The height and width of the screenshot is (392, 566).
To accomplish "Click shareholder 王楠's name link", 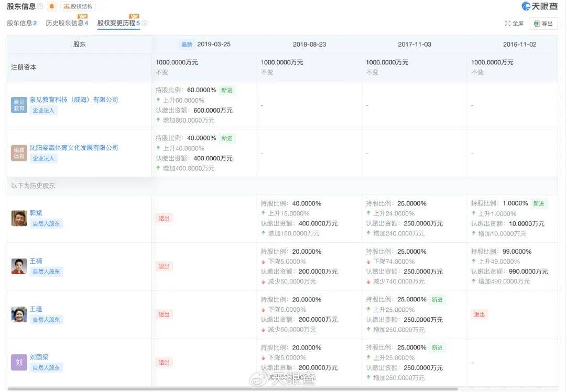I will (37, 260).
